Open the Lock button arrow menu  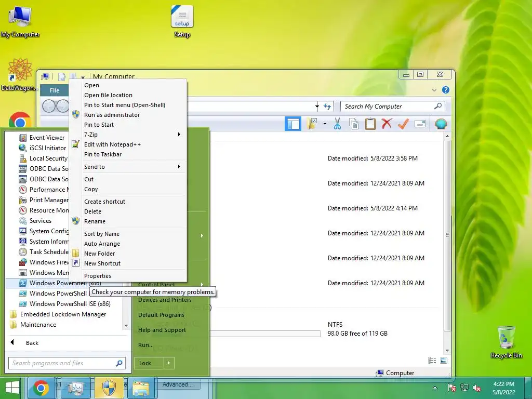click(169, 363)
